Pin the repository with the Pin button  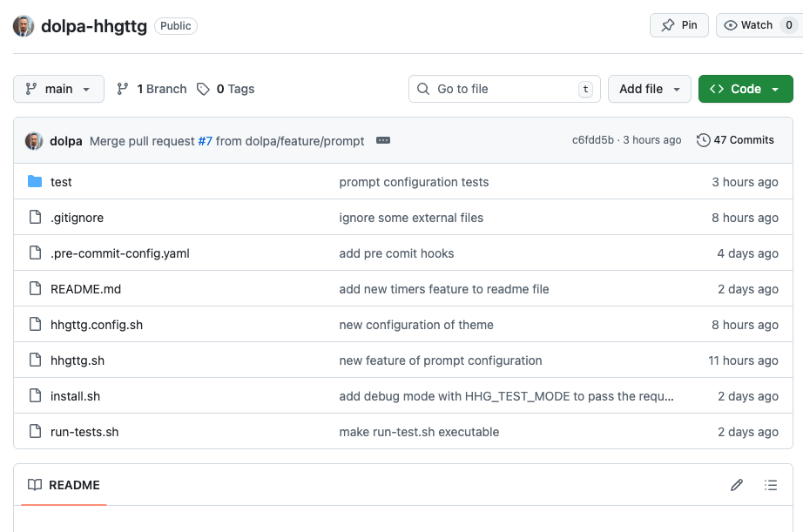coord(678,25)
